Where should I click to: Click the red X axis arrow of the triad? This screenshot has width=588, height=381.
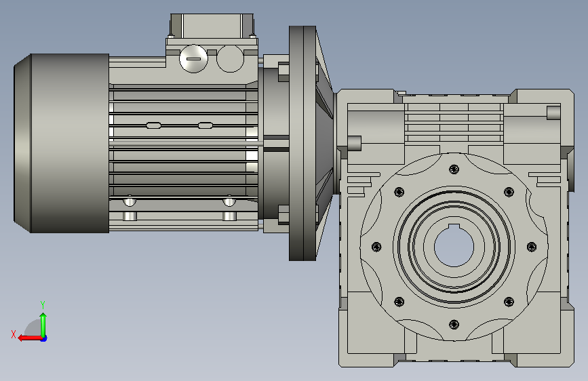point(29,338)
